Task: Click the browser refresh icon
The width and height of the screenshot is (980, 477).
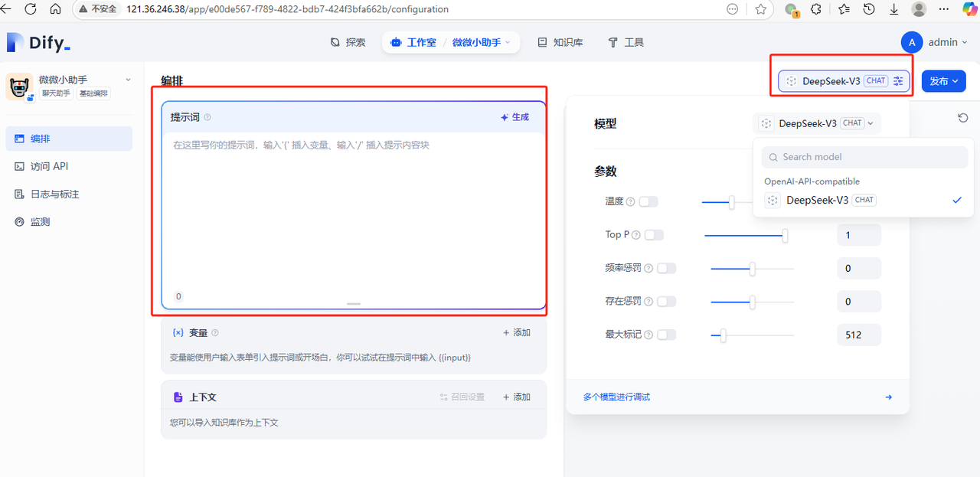Action: (x=31, y=9)
